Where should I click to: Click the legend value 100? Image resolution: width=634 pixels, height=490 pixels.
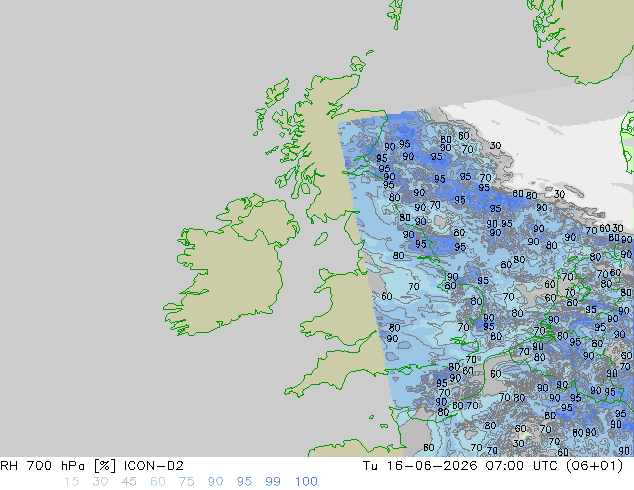[x=306, y=482]
